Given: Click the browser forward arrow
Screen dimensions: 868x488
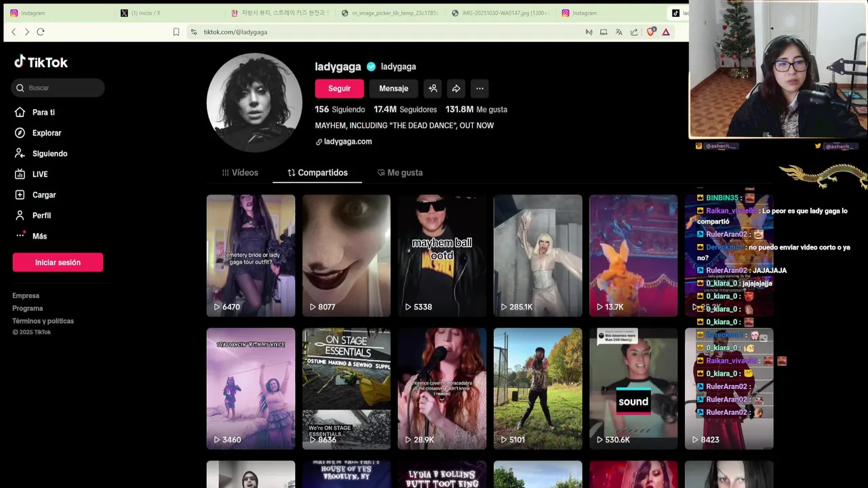Looking at the screenshot, I should pos(27,32).
